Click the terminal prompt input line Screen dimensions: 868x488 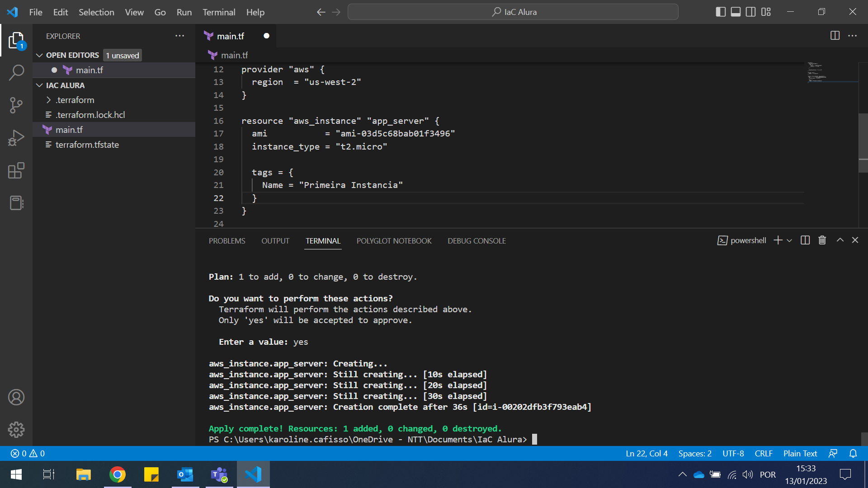[373, 440]
